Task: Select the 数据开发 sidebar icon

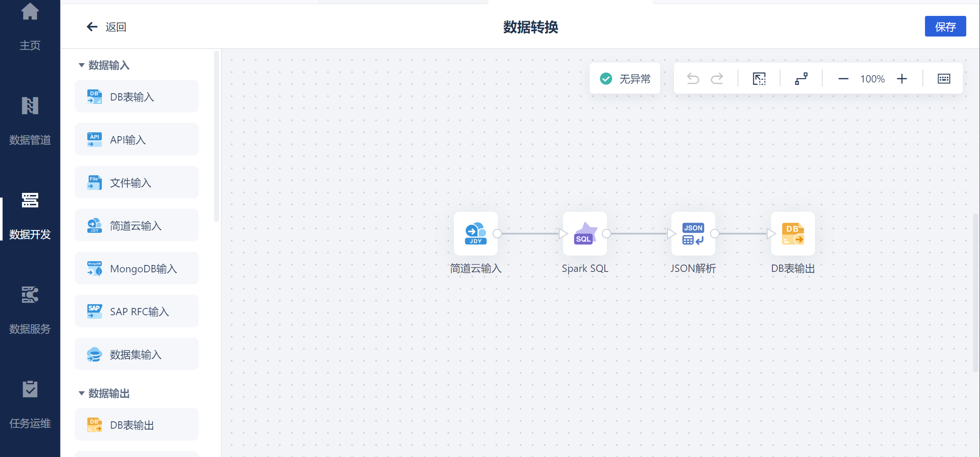Action: (30, 200)
